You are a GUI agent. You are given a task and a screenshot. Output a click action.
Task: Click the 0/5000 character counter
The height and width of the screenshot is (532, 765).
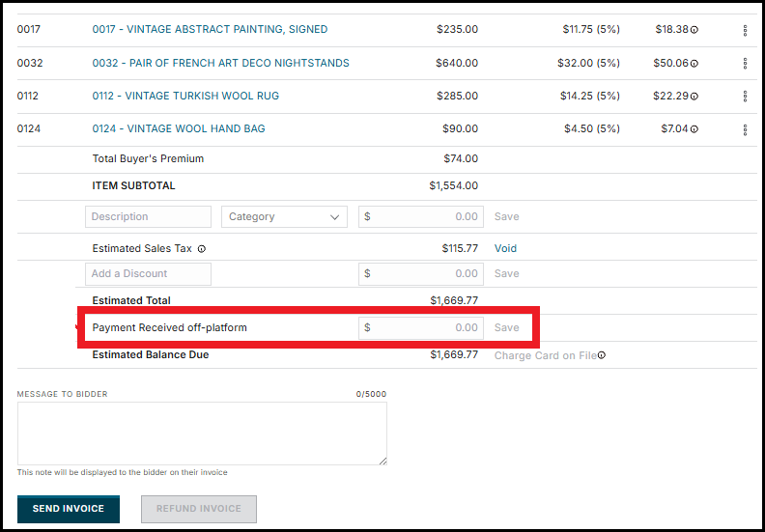371,394
